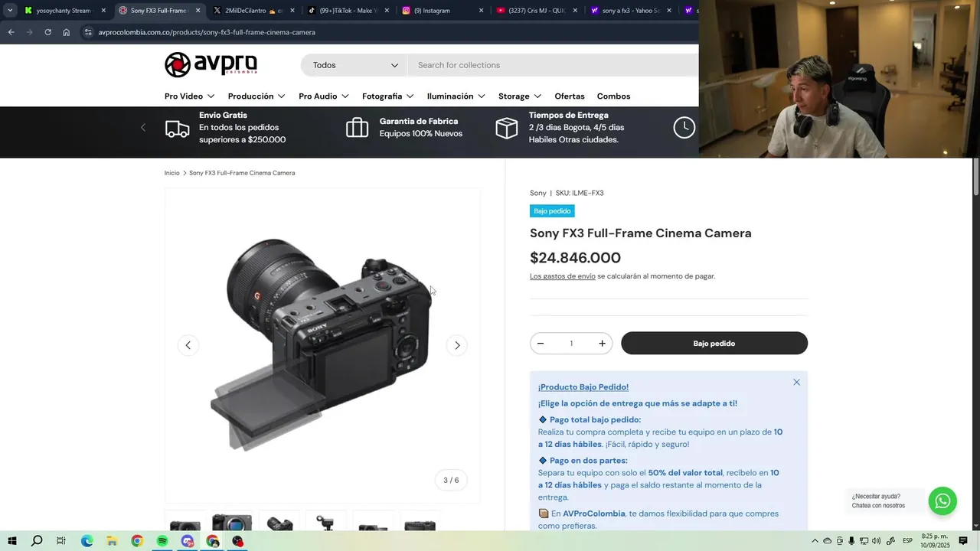The width and height of the screenshot is (980, 551).
Task: Open Task View on the taskbar
Action: [x=61, y=541]
